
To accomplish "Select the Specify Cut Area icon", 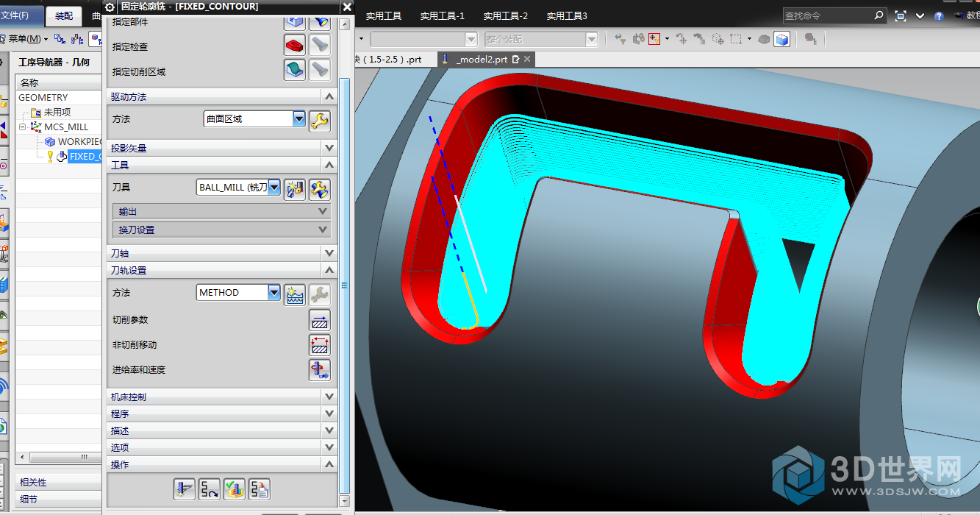I will point(295,70).
